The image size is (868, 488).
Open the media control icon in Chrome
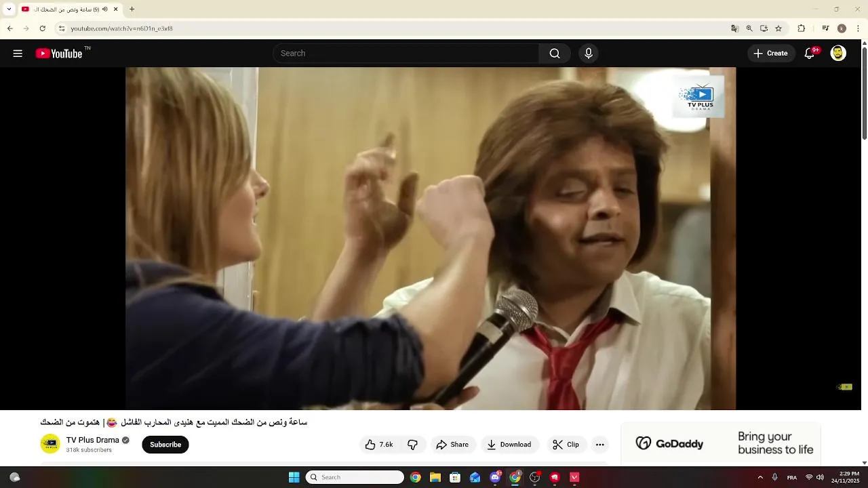click(825, 28)
